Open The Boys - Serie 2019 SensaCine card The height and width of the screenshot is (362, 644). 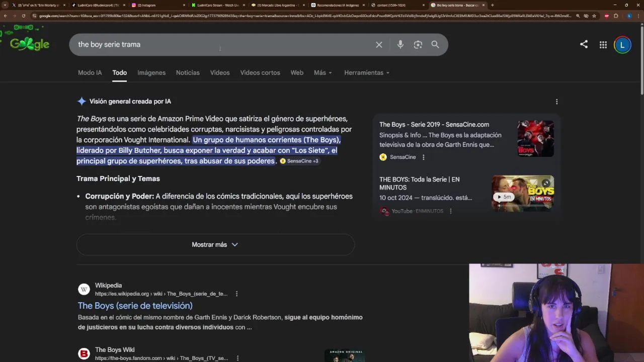(434, 125)
